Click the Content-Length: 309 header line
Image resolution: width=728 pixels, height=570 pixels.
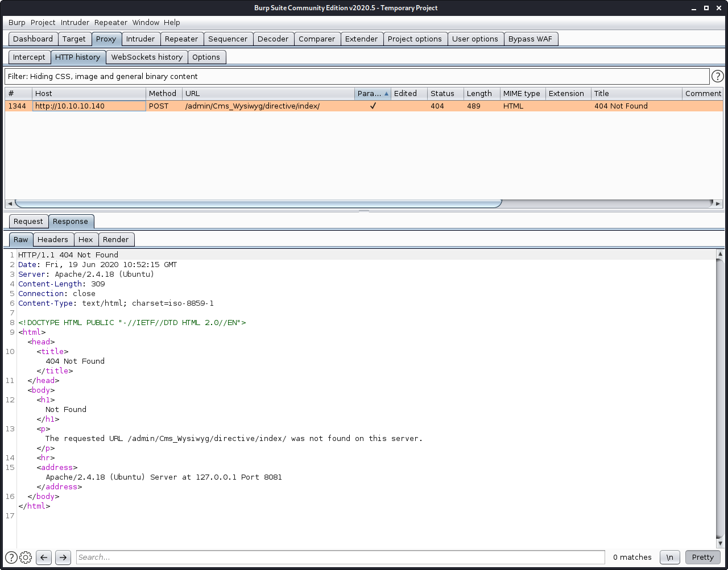click(x=61, y=284)
